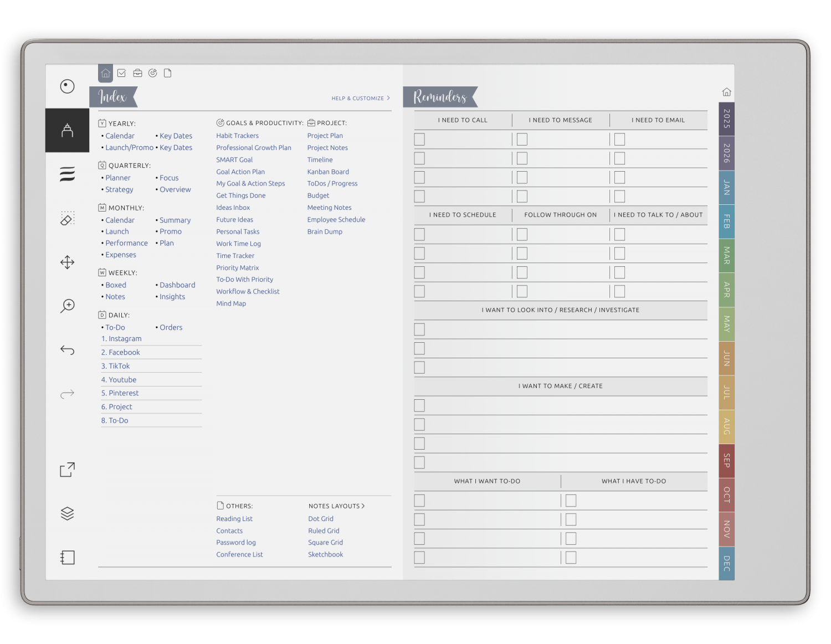
Task: Select the zoom magnifier tool
Action: pyautogui.click(x=67, y=306)
